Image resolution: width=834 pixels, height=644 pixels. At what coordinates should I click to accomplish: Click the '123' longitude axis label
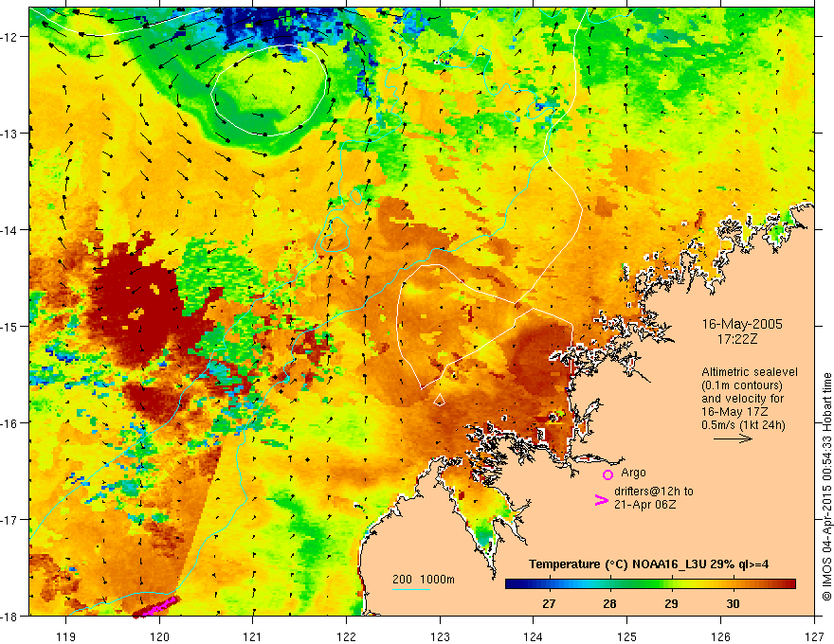tap(440, 636)
